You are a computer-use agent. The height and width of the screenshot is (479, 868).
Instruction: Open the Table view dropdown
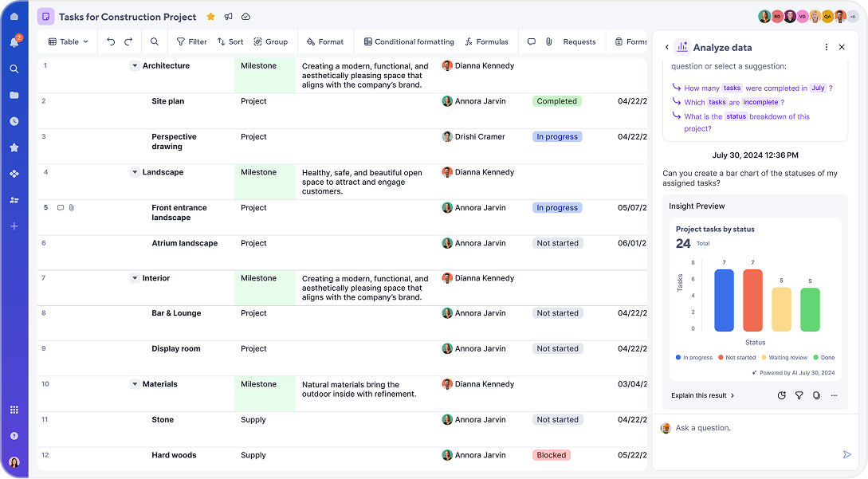coord(69,41)
